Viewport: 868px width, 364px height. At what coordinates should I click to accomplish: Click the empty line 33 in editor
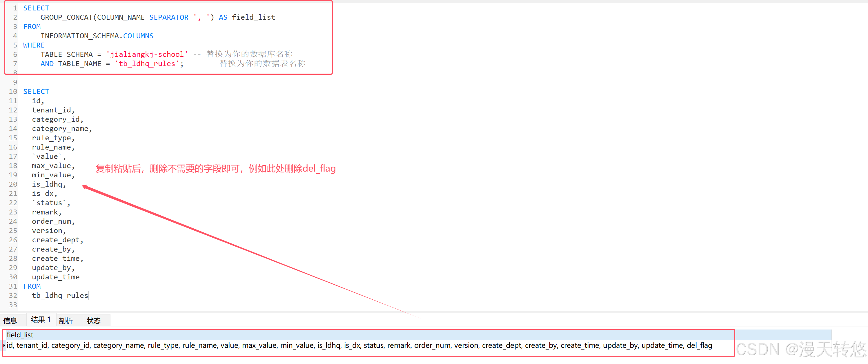pyautogui.click(x=101, y=305)
